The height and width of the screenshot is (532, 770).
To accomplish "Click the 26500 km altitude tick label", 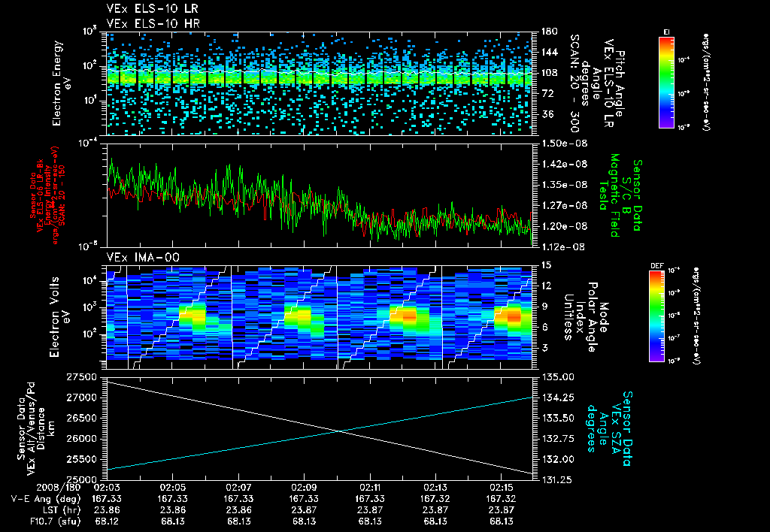I will [x=81, y=418].
